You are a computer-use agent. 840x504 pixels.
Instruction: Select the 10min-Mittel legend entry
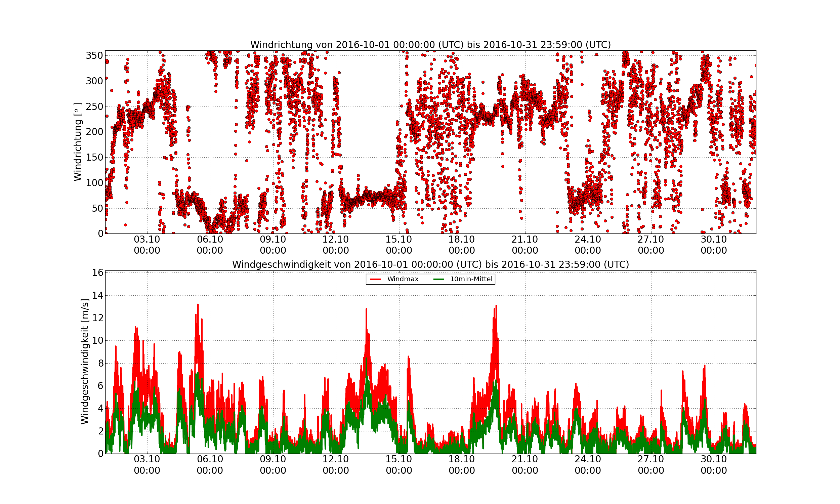coord(463,279)
